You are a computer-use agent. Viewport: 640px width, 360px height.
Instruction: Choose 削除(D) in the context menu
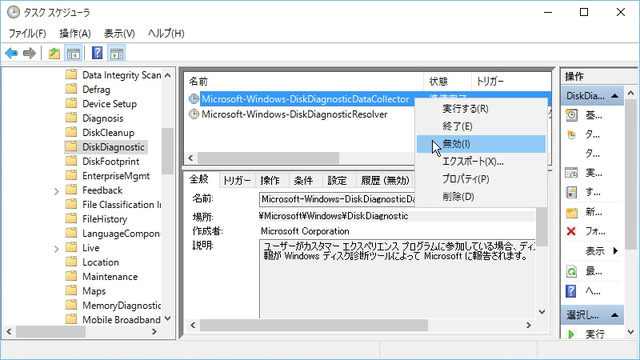[481, 197]
